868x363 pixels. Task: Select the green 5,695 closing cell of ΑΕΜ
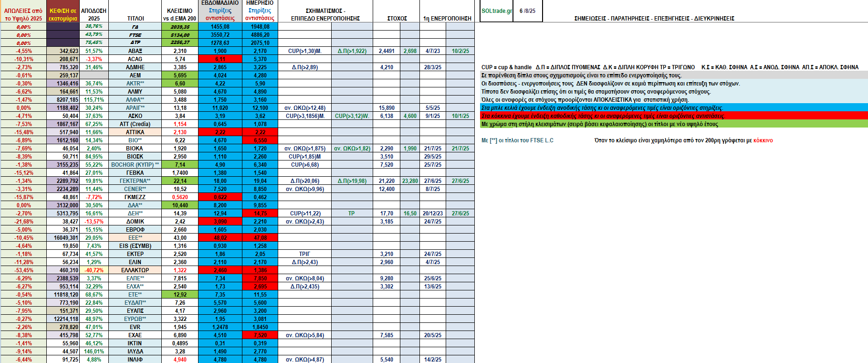pos(180,75)
